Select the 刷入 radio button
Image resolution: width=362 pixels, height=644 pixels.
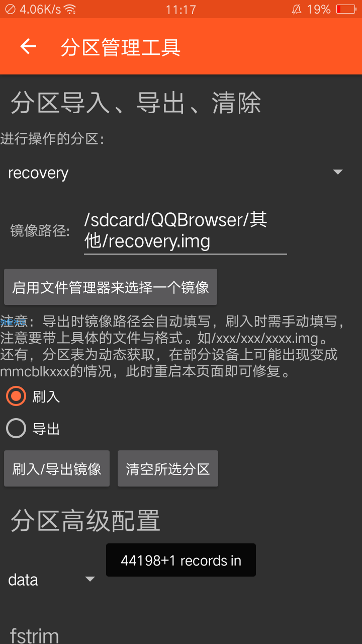tap(16, 396)
